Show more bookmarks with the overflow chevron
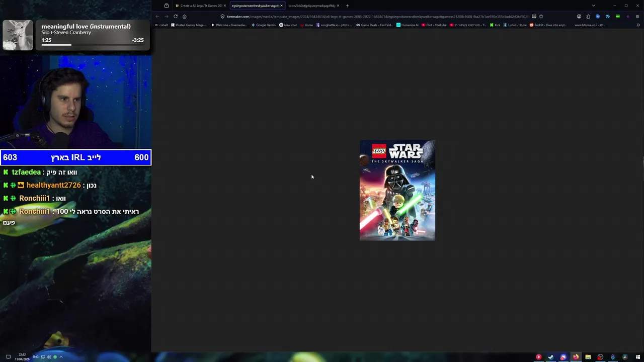Screen dimensions: 644x362 pos(638,25)
